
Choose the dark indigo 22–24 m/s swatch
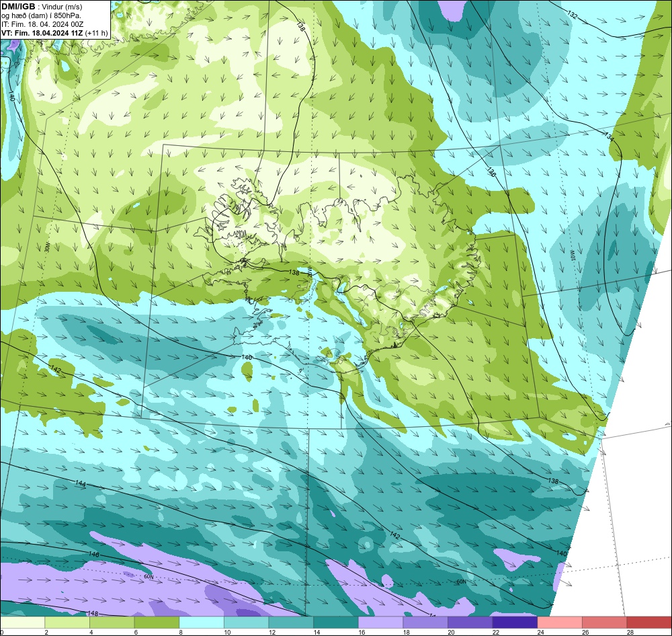515,623
